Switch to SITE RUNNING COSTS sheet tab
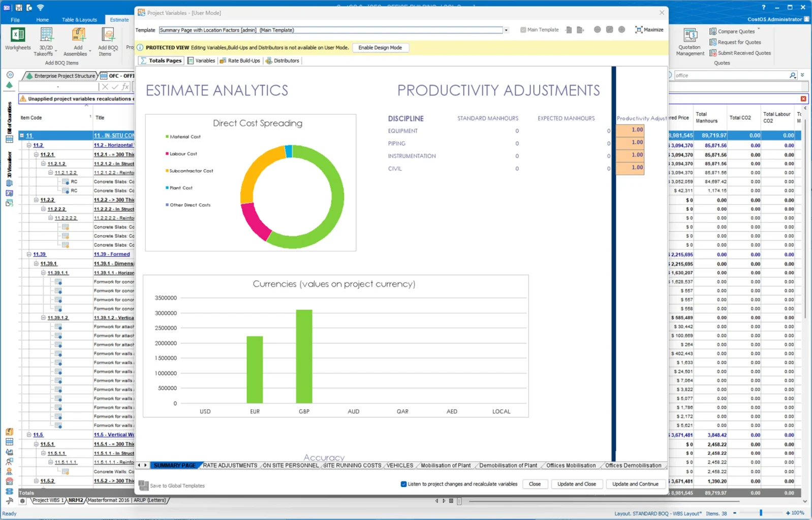This screenshot has height=520, width=812. coord(352,465)
